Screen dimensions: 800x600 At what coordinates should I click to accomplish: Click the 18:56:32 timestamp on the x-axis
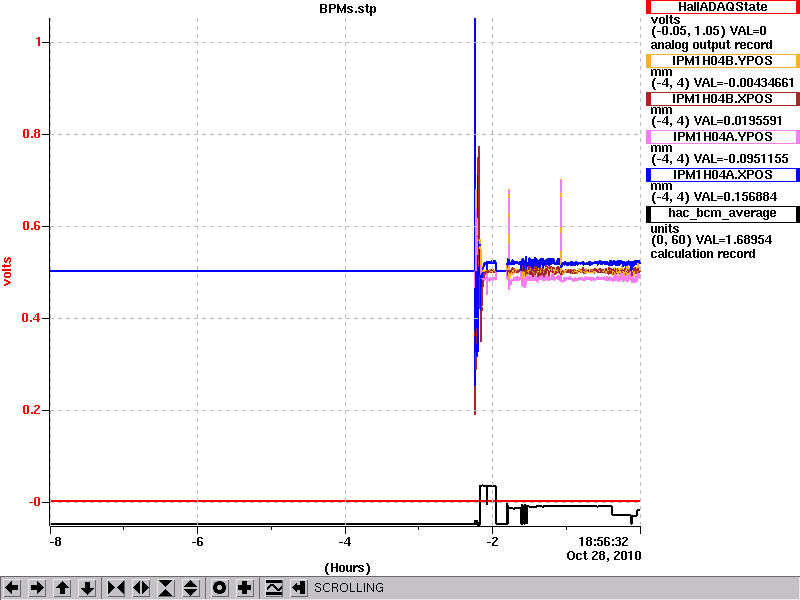click(x=603, y=541)
